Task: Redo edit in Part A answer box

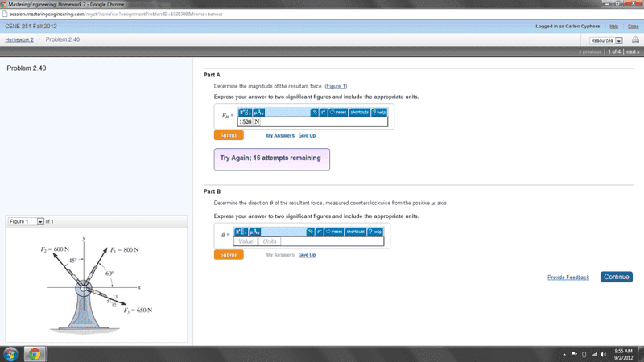Action: coord(324,112)
